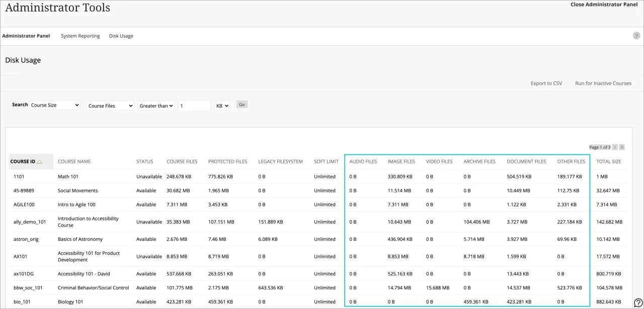
Task: Open the KB size unit dropdown
Action: (x=221, y=106)
